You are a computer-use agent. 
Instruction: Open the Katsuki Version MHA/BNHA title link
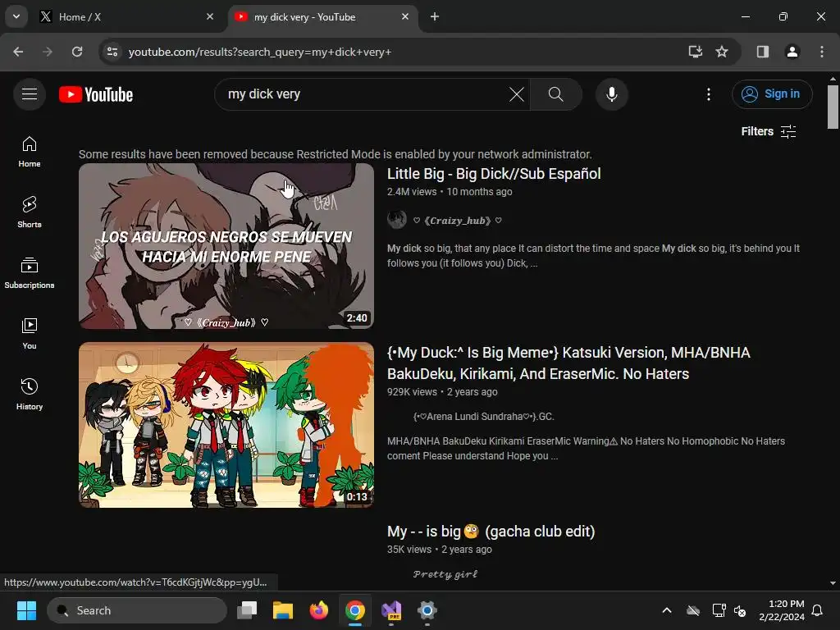pos(568,363)
